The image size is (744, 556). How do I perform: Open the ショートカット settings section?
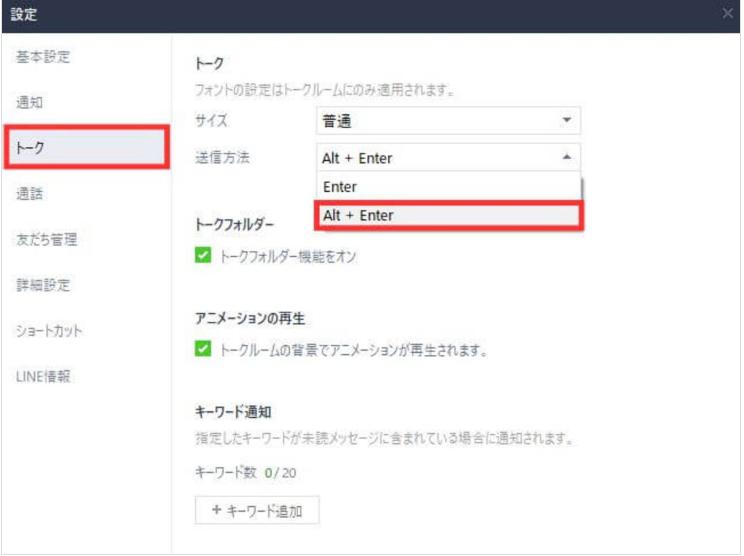[49, 331]
